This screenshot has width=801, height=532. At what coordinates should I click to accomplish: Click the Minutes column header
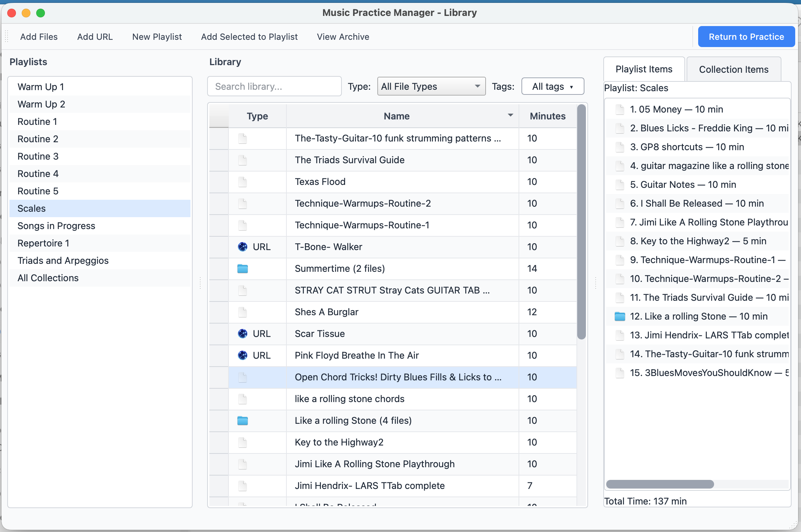pyautogui.click(x=548, y=116)
